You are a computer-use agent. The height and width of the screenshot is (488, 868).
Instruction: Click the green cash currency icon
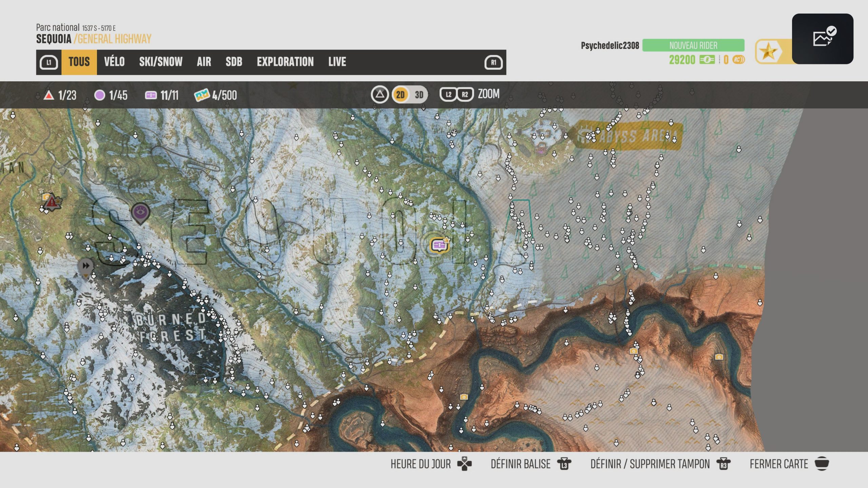click(x=707, y=60)
